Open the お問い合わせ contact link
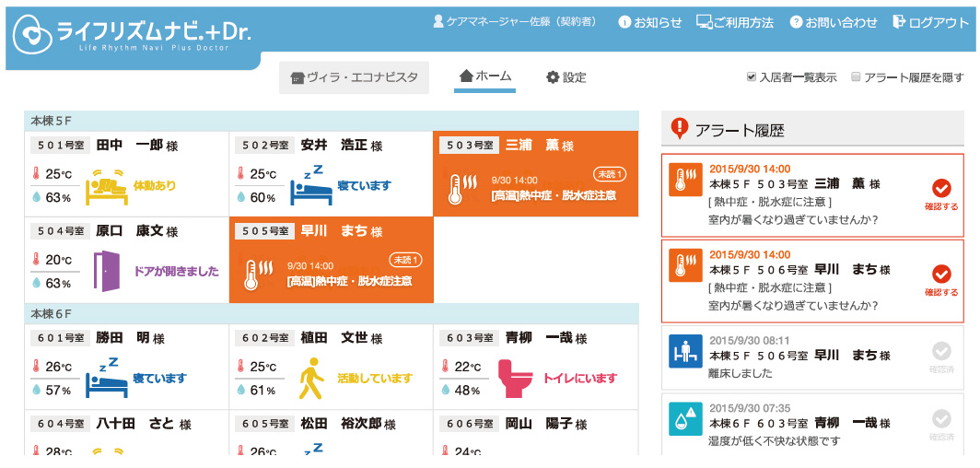Viewport: 980px width, 468px height. coord(834,22)
